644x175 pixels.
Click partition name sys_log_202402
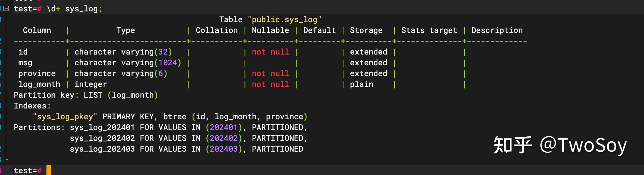click(x=102, y=138)
